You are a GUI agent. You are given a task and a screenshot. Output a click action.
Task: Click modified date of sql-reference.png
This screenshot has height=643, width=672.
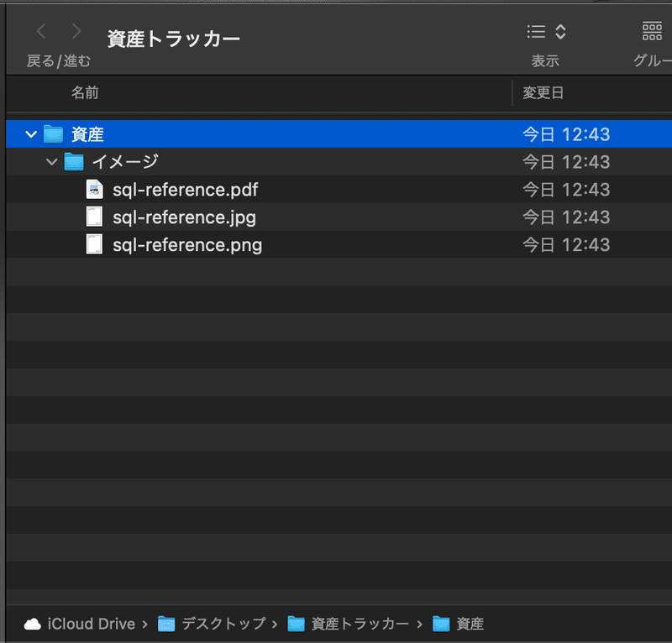click(x=566, y=245)
